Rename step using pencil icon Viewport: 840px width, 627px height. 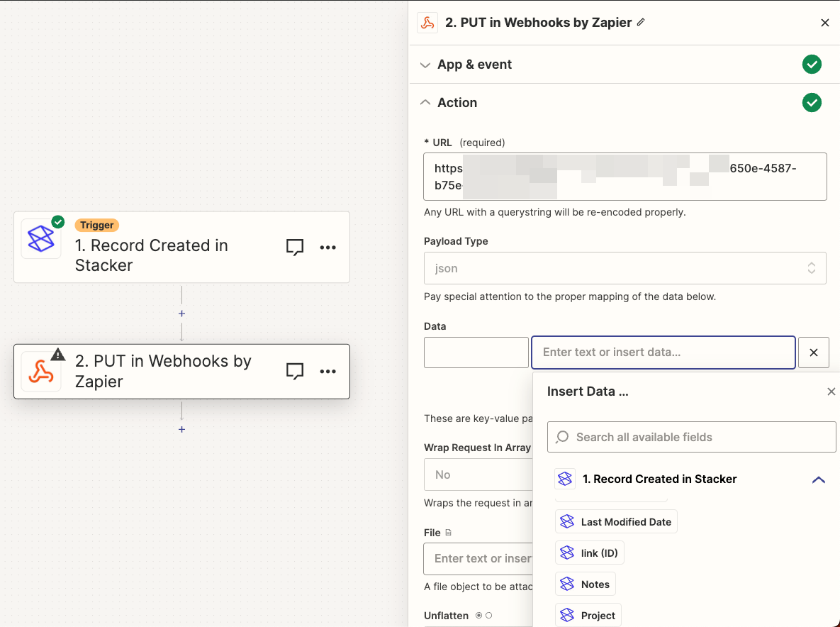pyautogui.click(x=641, y=23)
